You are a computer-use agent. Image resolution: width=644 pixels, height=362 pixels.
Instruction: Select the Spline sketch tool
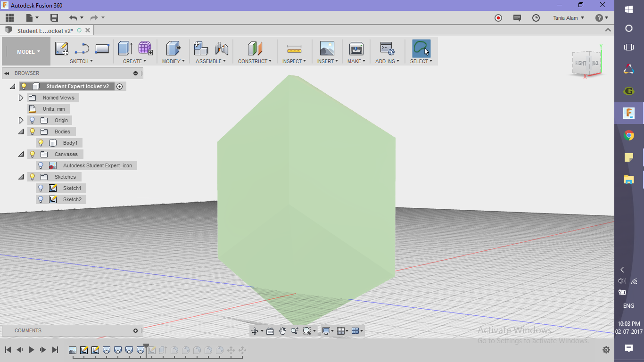click(x=82, y=49)
